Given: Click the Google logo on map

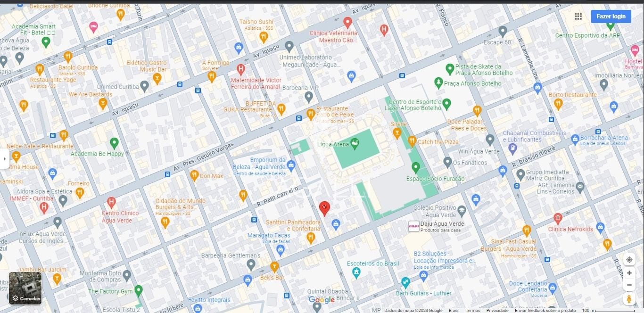Looking at the screenshot, I should point(322,300).
